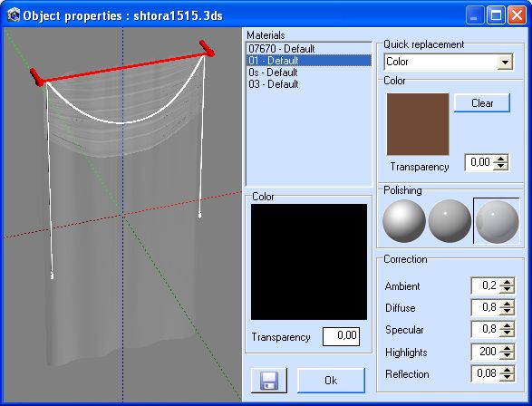Click the floppy disk save icon
The width and height of the screenshot is (532, 406).
(269, 381)
